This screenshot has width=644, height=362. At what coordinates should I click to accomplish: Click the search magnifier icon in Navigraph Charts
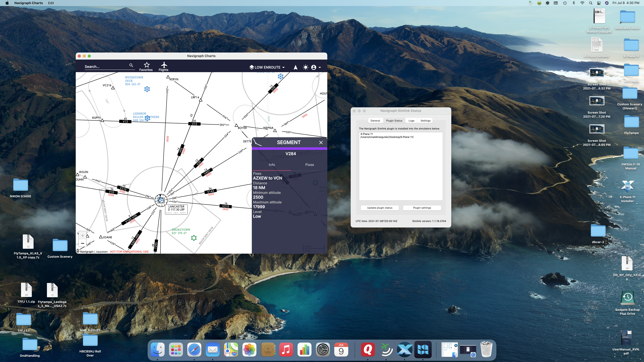pos(131,65)
